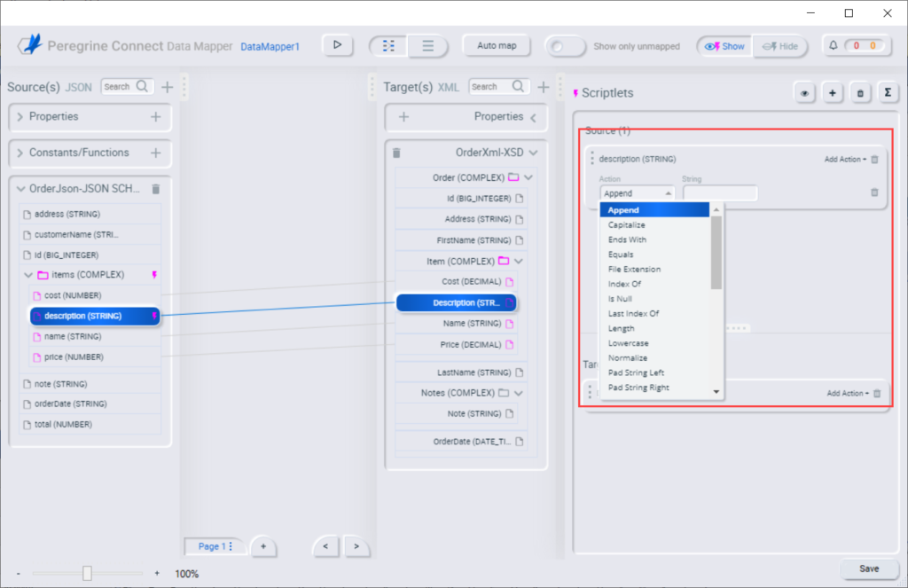Expand the Properties panel under Sources
Image resolution: width=908 pixels, height=588 pixels.
point(20,116)
